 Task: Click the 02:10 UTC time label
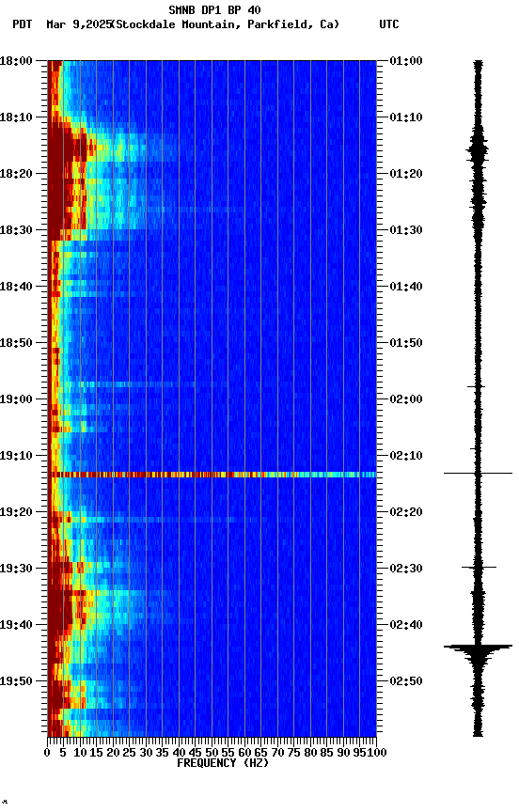click(406, 456)
